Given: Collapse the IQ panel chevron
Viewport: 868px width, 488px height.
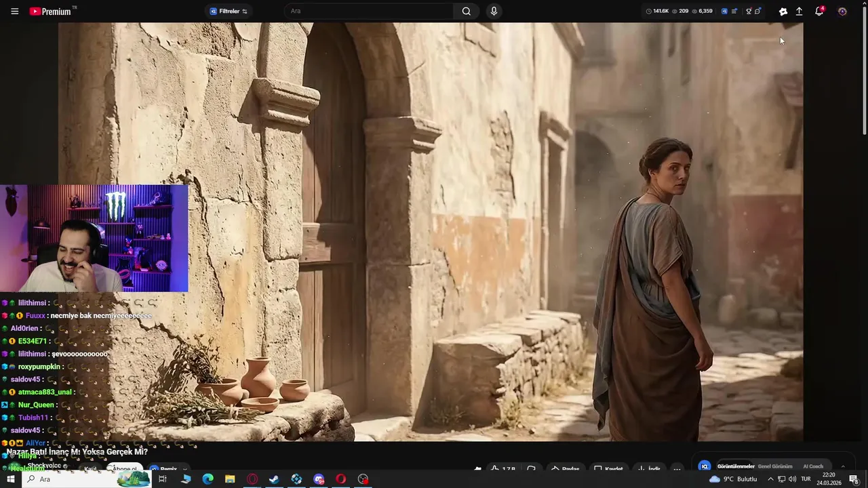Looking at the screenshot, I should point(843,466).
